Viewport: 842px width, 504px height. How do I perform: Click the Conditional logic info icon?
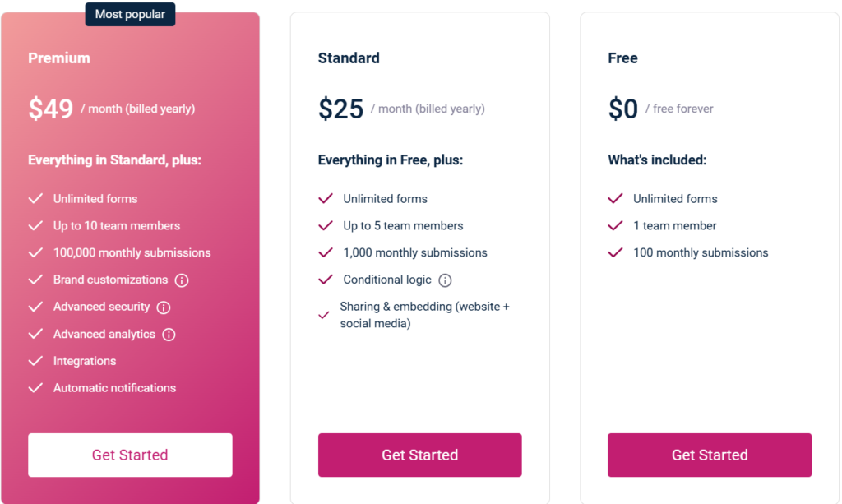[x=445, y=280]
